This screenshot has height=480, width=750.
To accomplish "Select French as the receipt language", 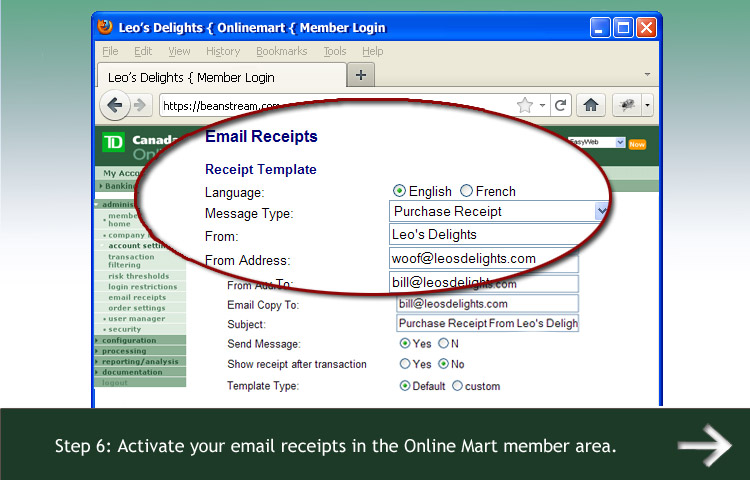I will pos(466,191).
